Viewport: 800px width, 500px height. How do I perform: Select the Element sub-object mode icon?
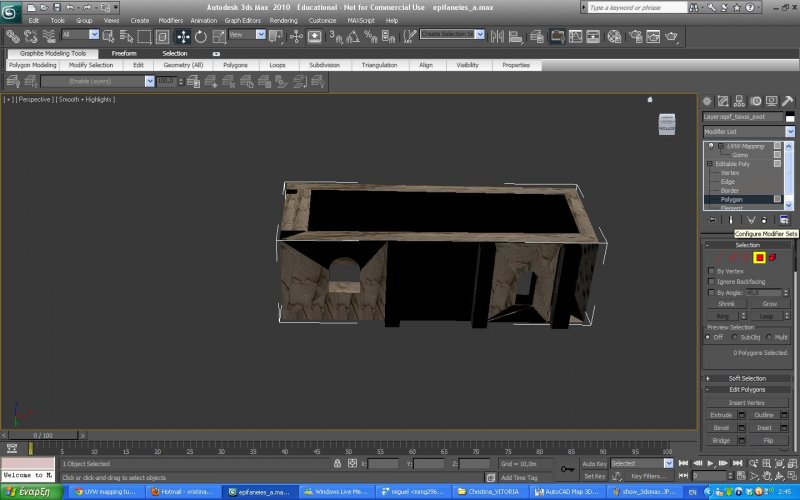774,258
